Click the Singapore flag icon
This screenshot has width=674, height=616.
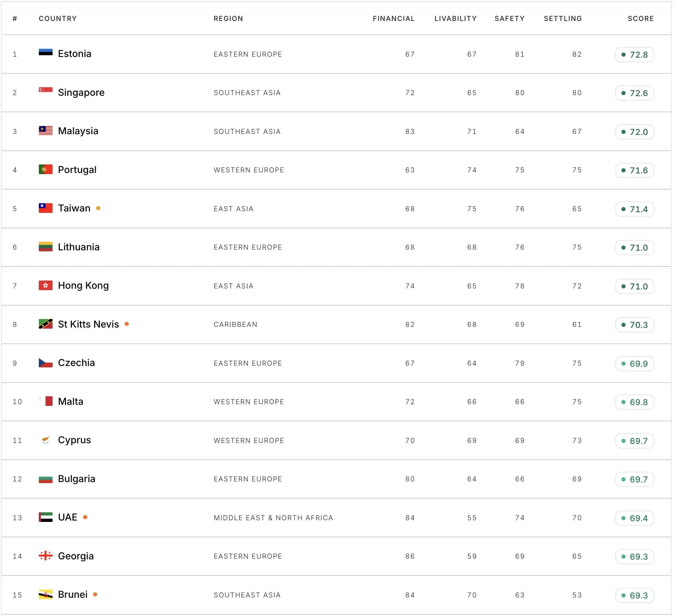(x=45, y=91)
